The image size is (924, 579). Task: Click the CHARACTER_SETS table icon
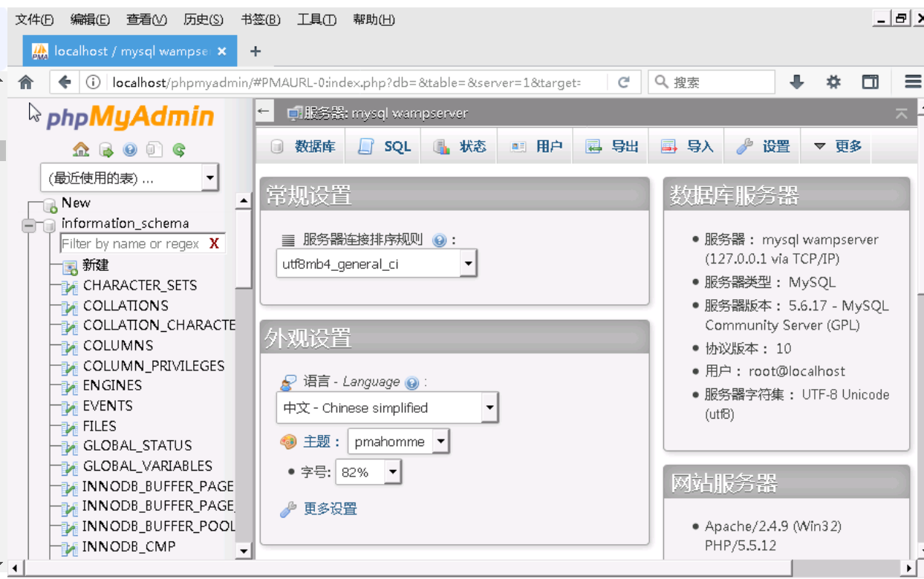pos(70,287)
